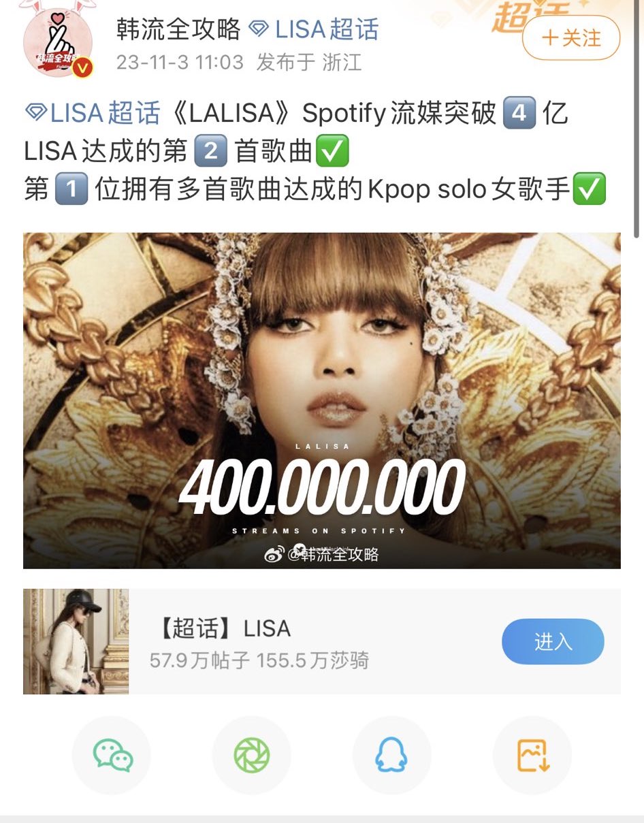Share via QQ penguin icon
The width and height of the screenshot is (644, 823).
pos(392,756)
